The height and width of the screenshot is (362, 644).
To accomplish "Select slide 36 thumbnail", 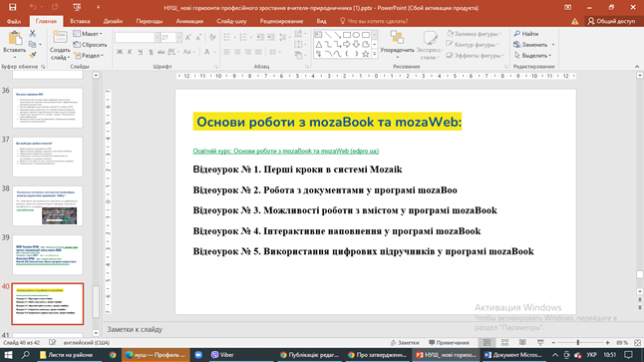I will pos(48,108).
